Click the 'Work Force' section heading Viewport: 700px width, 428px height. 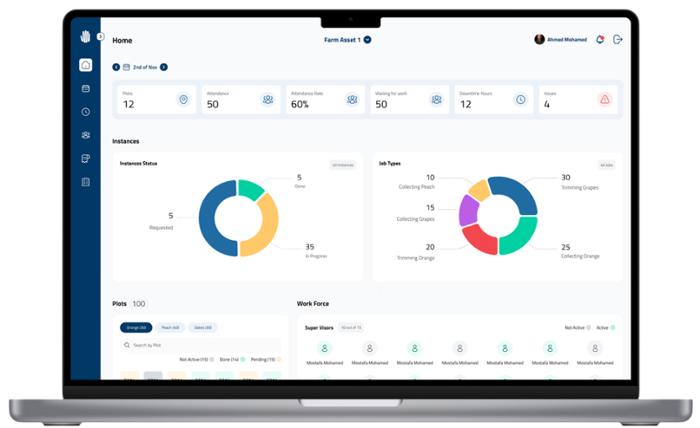(x=313, y=303)
